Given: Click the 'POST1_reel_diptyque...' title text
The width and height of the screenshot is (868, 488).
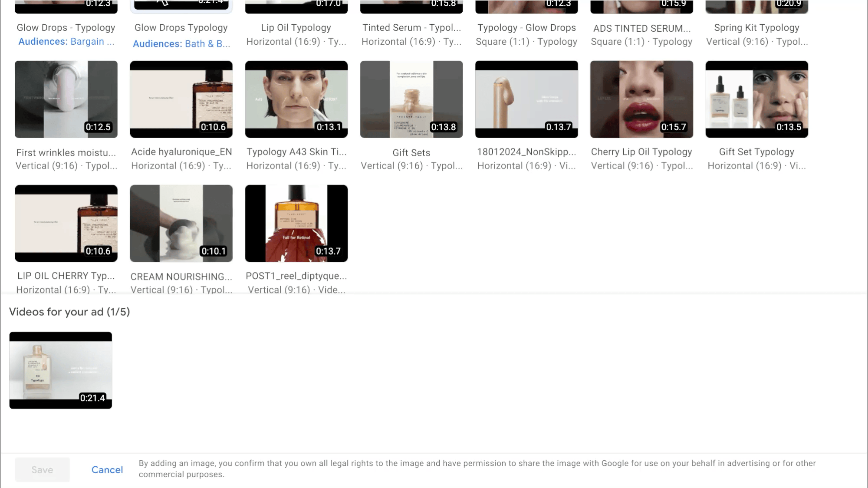Looking at the screenshot, I should pos(296,276).
